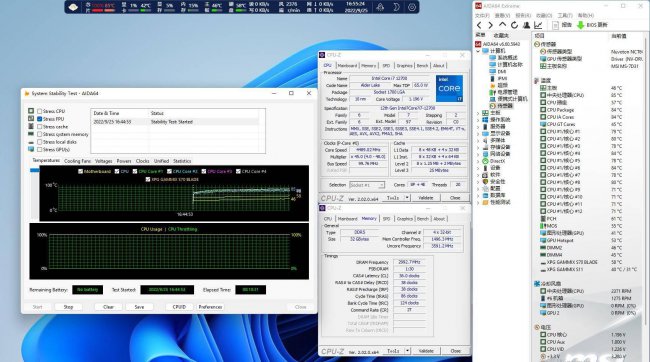Select the 主板 motherboard tree item

(x=491, y=113)
